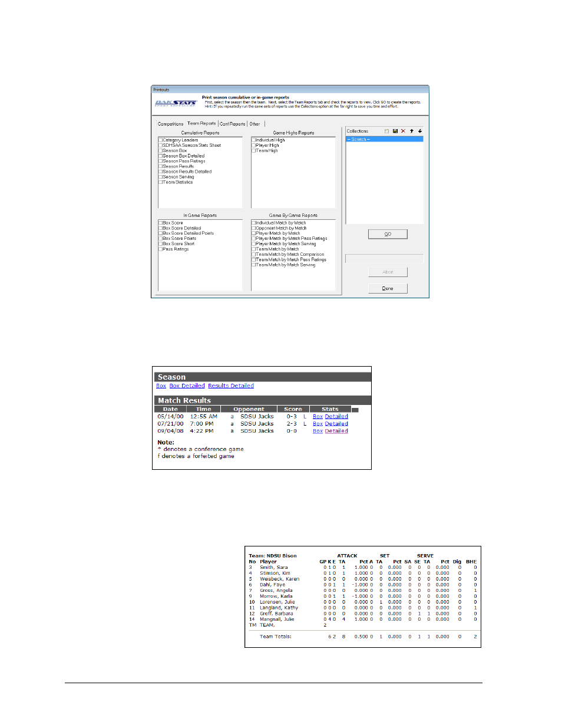Go to the Other tab
Image resolution: width=562 pixels, height=728 pixels.
click(x=254, y=124)
